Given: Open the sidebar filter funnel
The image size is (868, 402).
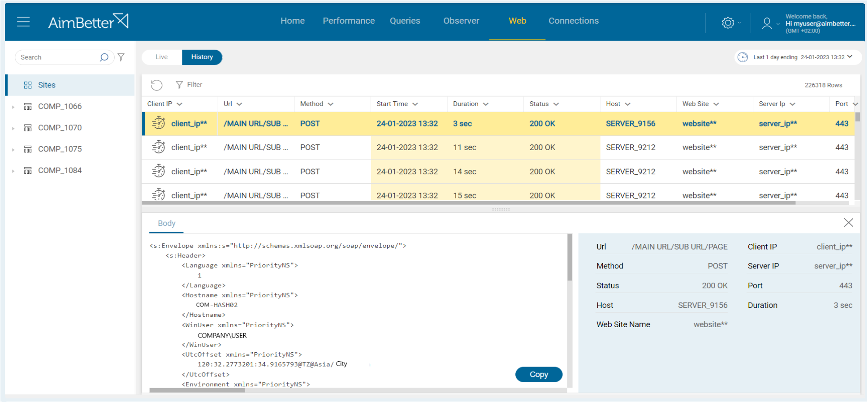Looking at the screenshot, I should (x=121, y=57).
